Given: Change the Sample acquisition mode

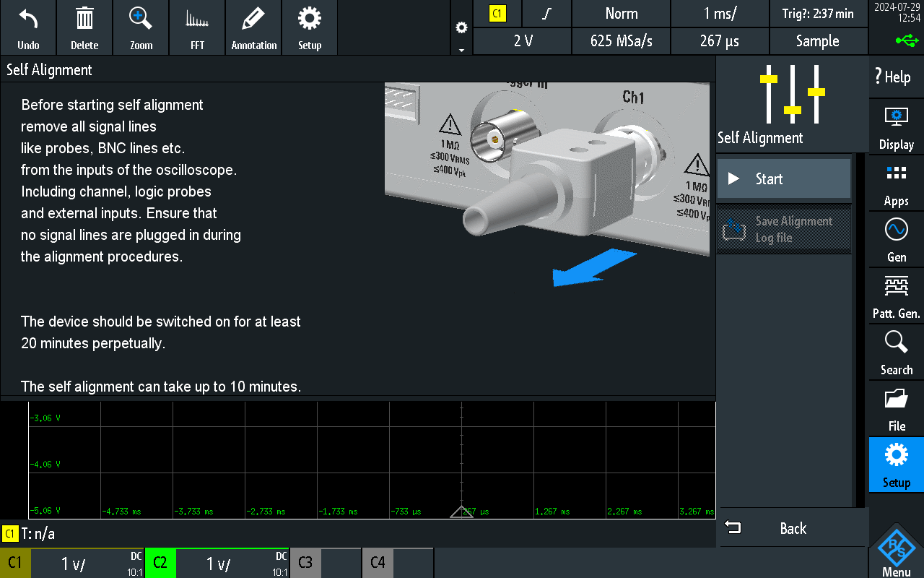Looking at the screenshot, I should (x=818, y=41).
